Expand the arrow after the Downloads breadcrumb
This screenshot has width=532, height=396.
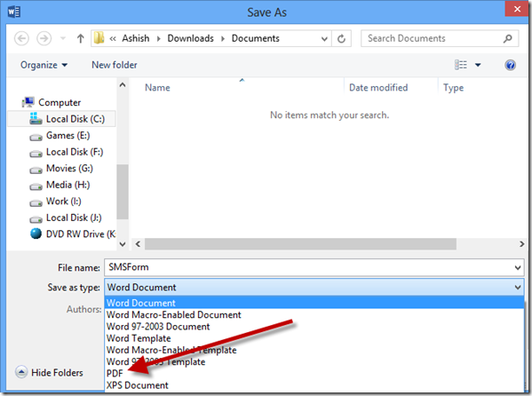click(x=223, y=39)
